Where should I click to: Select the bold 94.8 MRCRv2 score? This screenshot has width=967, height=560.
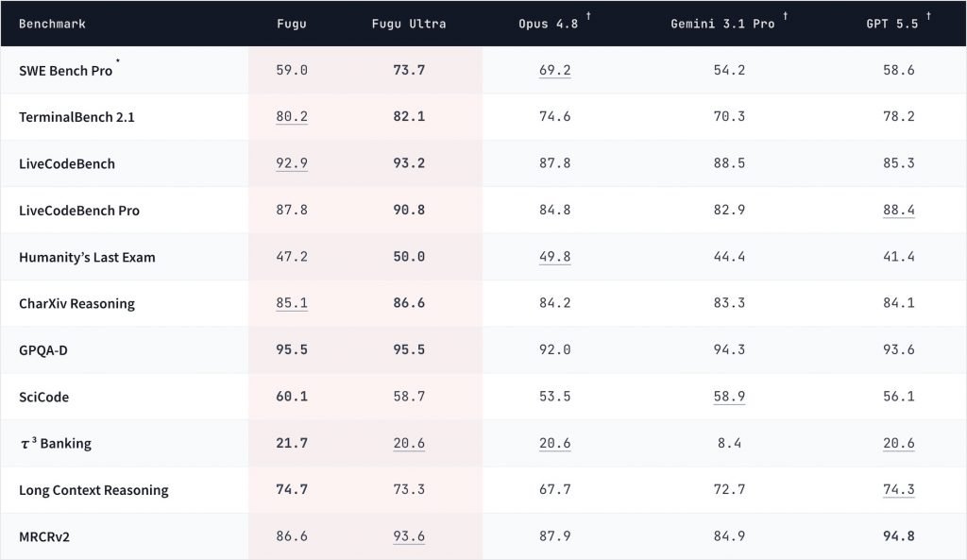899,536
